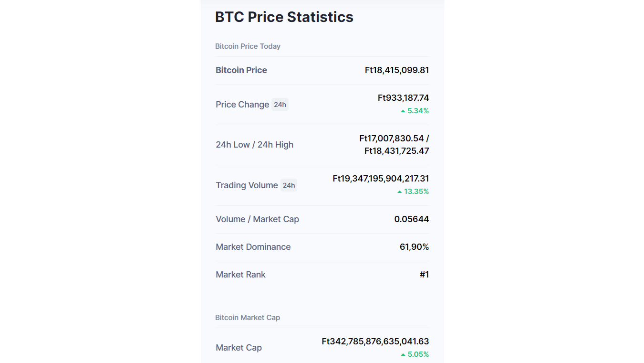Click the green arrow beside 13.35%

(400, 192)
